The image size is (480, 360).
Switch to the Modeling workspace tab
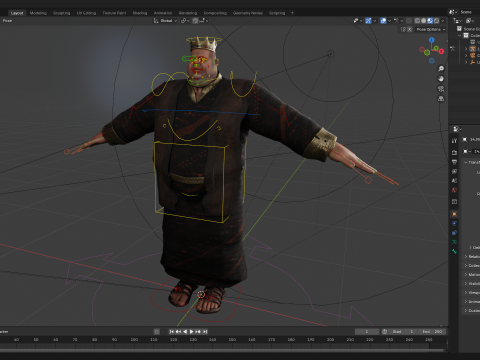click(38, 13)
